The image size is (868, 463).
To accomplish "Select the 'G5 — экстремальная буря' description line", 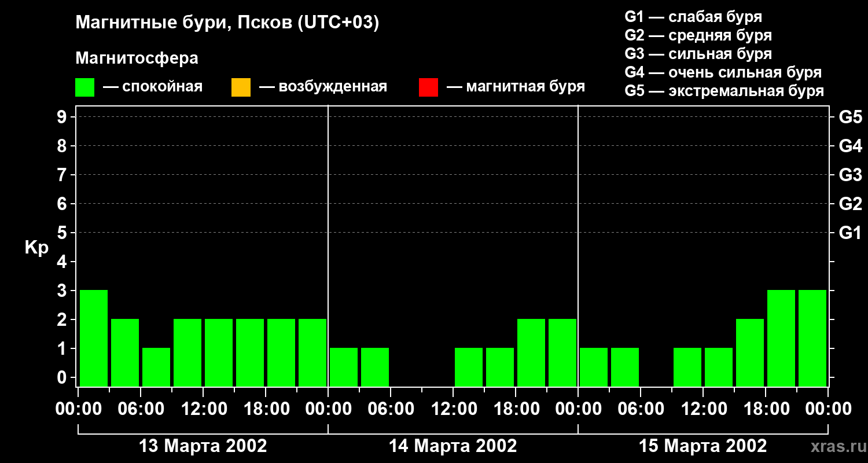I will [x=724, y=91].
